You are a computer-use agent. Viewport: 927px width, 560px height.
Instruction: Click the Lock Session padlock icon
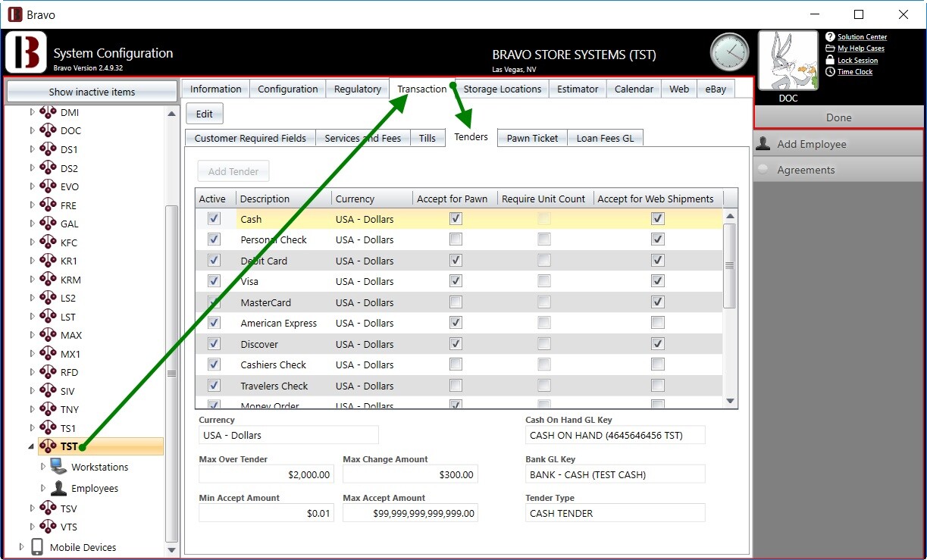(x=830, y=60)
